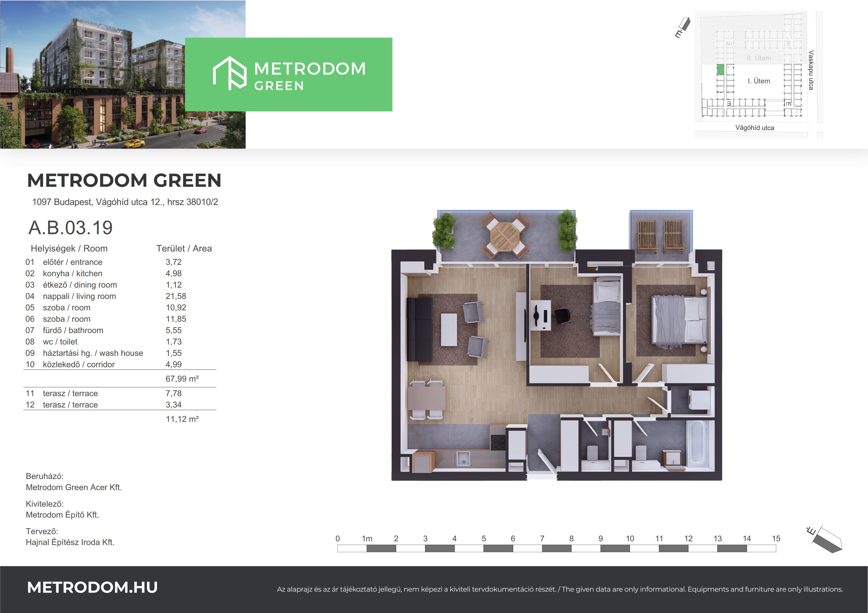Viewport: 868px width, 613px height.
Task: Select the address "1097 Budapest, Vágóhíd utca 12."
Action: point(98,202)
